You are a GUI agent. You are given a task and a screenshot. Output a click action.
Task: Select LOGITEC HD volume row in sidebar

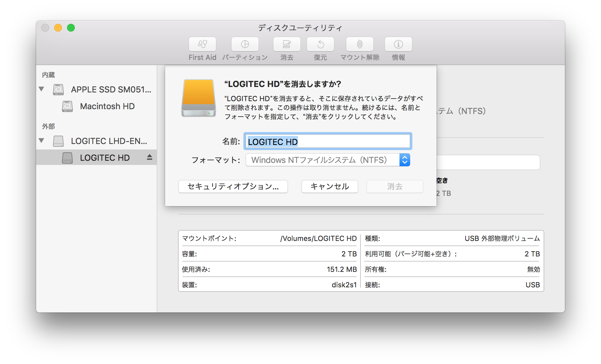(96, 157)
